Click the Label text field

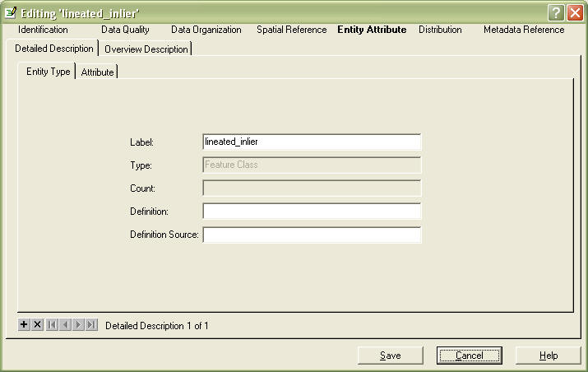point(312,142)
